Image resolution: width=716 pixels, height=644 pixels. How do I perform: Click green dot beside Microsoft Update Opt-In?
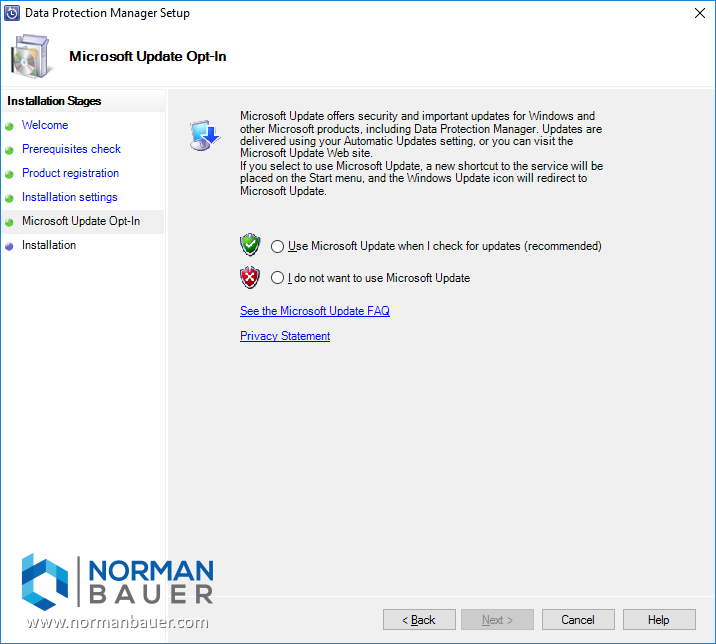coord(9,223)
